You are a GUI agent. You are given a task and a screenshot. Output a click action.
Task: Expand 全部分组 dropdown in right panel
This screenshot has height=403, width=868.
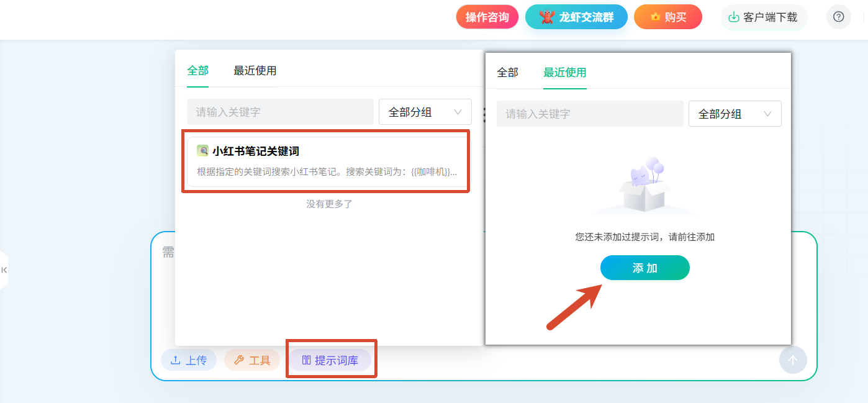[x=735, y=114]
